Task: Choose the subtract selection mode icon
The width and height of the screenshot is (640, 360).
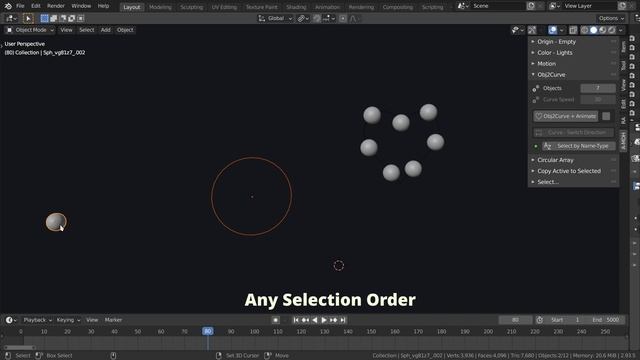Action: click(62, 18)
